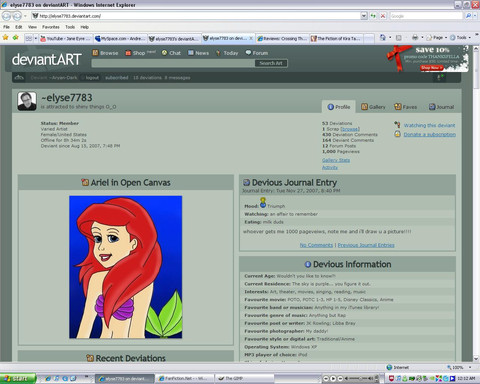The width and height of the screenshot is (480, 384).
Task: Open the Edit menu
Action: point(19,27)
